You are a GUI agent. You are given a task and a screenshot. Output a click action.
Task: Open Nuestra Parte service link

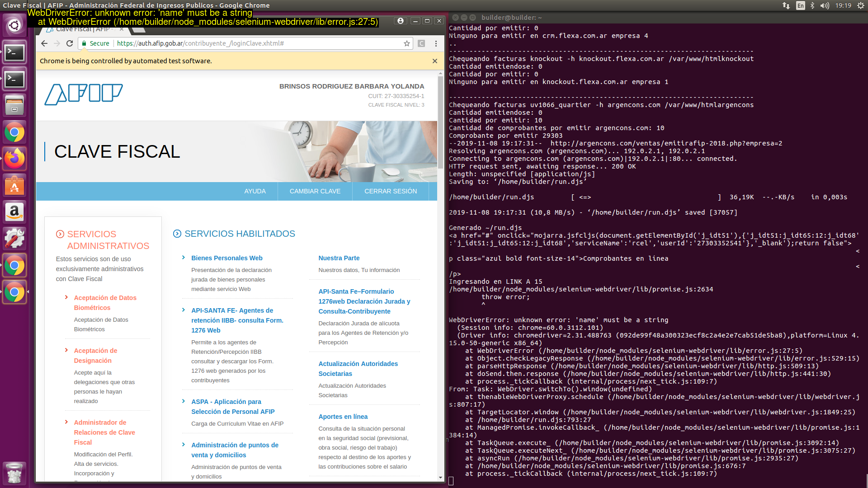339,258
